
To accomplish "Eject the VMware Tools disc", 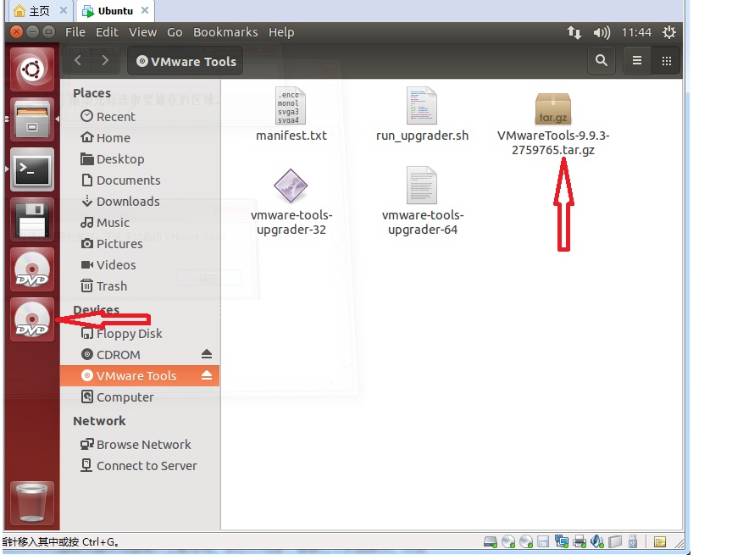I will click(207, 375).
